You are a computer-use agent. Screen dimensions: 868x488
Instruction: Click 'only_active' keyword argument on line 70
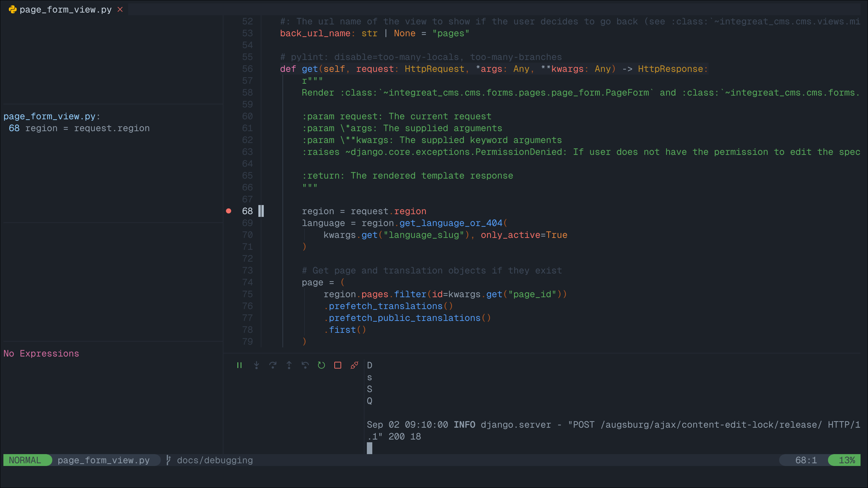(x=511, y=235)
